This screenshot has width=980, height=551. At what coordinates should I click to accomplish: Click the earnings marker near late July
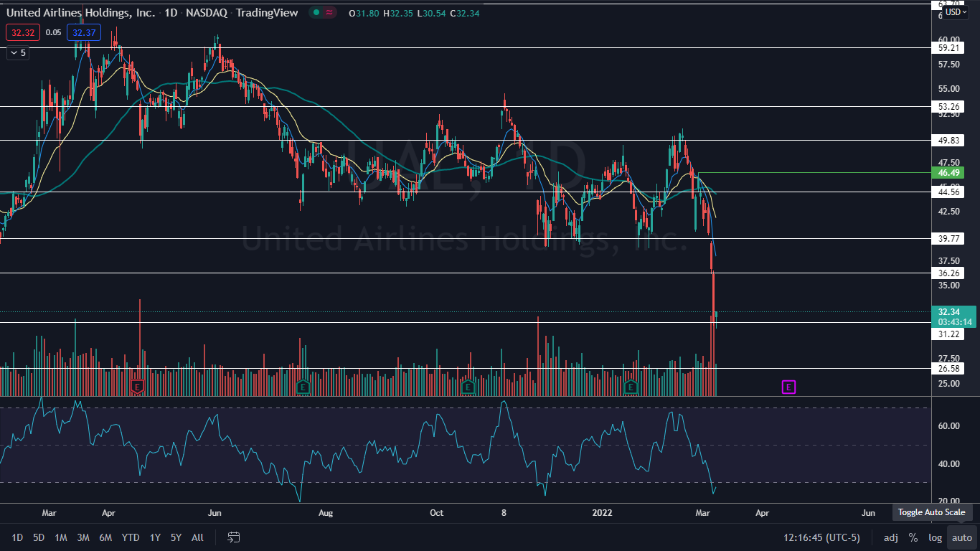302,387
